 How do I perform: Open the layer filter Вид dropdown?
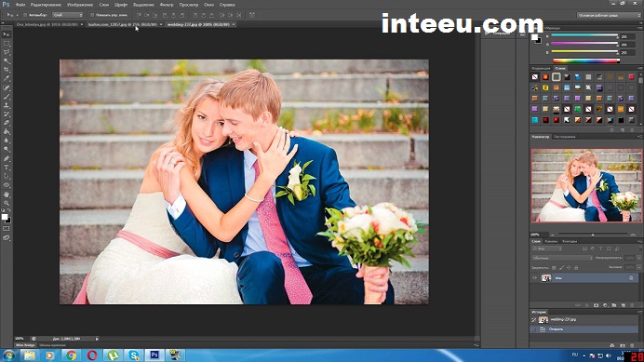click(x=546, y=248)
